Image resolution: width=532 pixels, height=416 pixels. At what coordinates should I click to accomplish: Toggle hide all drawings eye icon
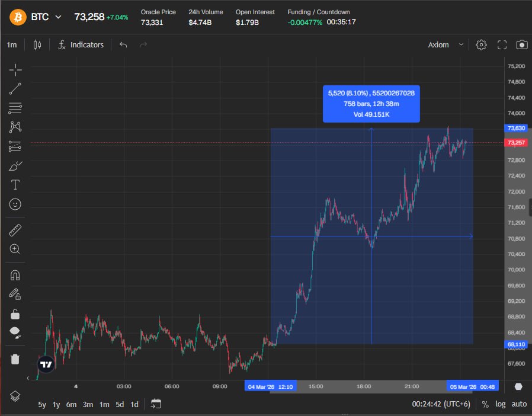15,332
